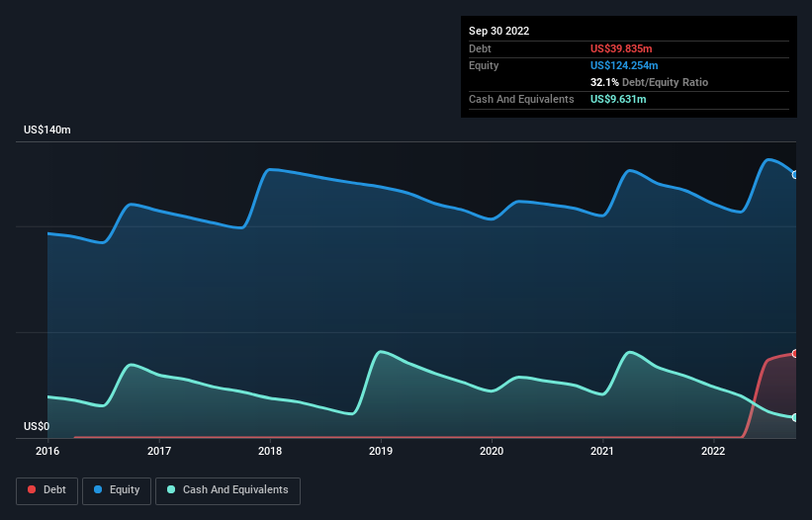Click the 2017 x-axis label

pyautogui.click(x=159, y=451)
